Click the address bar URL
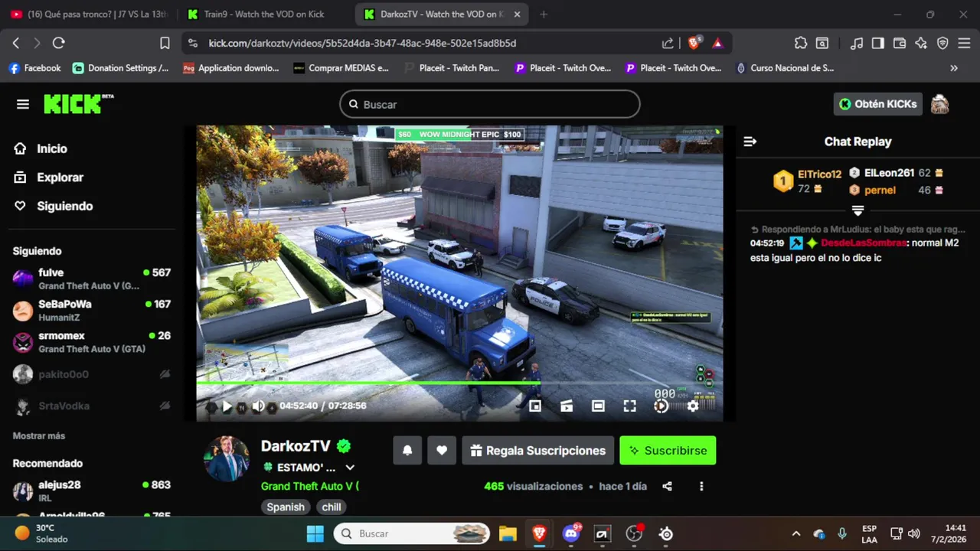 pyautogui.click(x=362, y=44)
